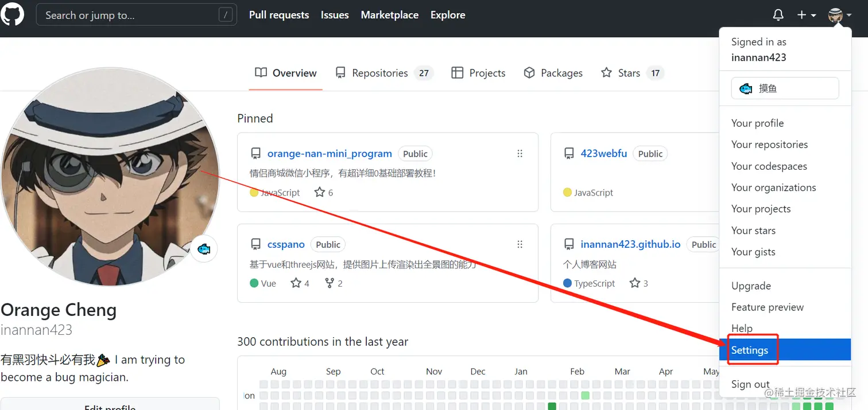Click the Stars count badge 17
Screen dimensions: 868x410
[x=655, y=73]
